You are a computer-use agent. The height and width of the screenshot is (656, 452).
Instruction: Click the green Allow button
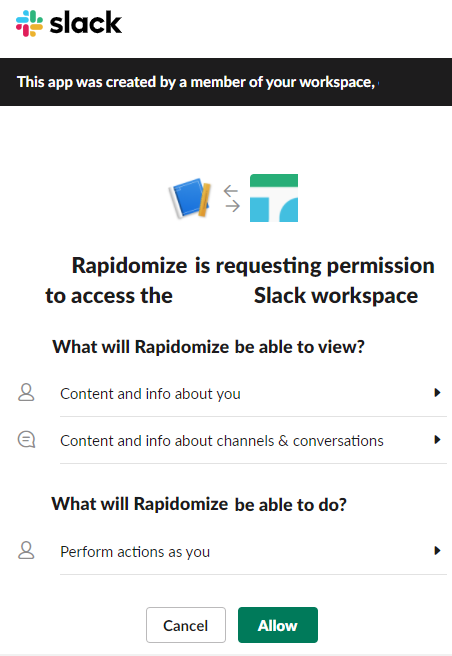click(x=278, y=625)
